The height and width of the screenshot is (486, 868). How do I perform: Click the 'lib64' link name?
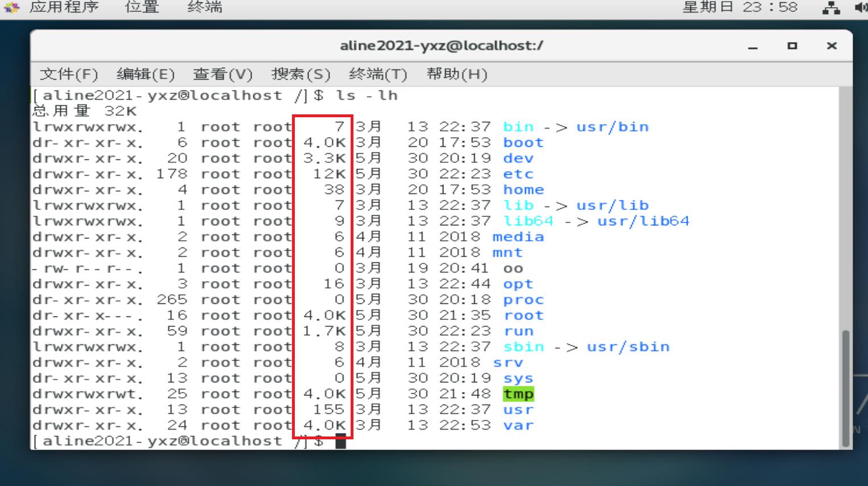(528, 221)
